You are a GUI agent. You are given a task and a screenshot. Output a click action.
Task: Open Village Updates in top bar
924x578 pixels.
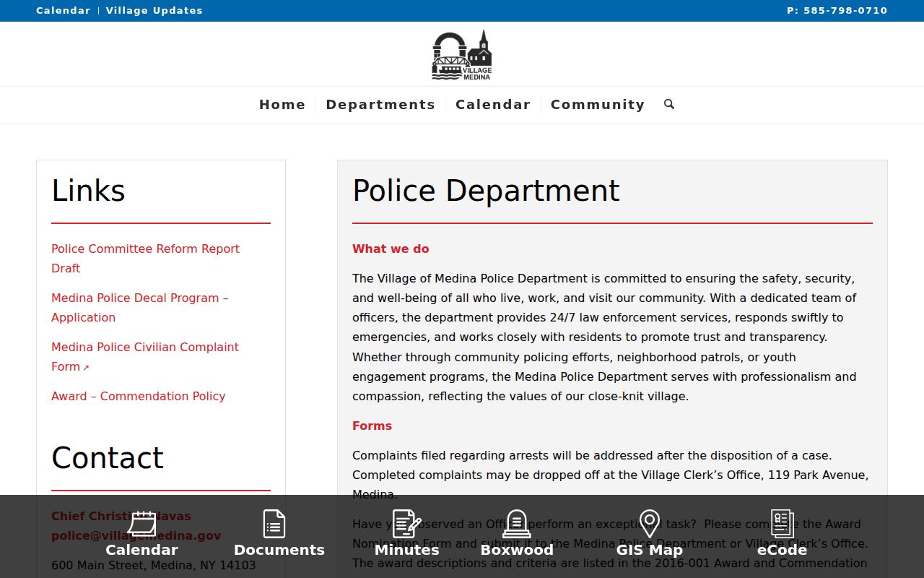pos(154,11)
